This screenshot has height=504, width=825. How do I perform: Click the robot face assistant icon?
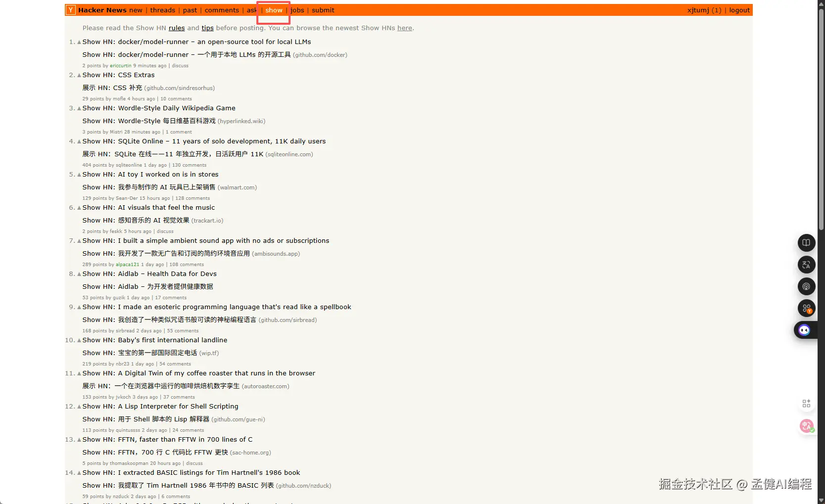pos(805,330)
